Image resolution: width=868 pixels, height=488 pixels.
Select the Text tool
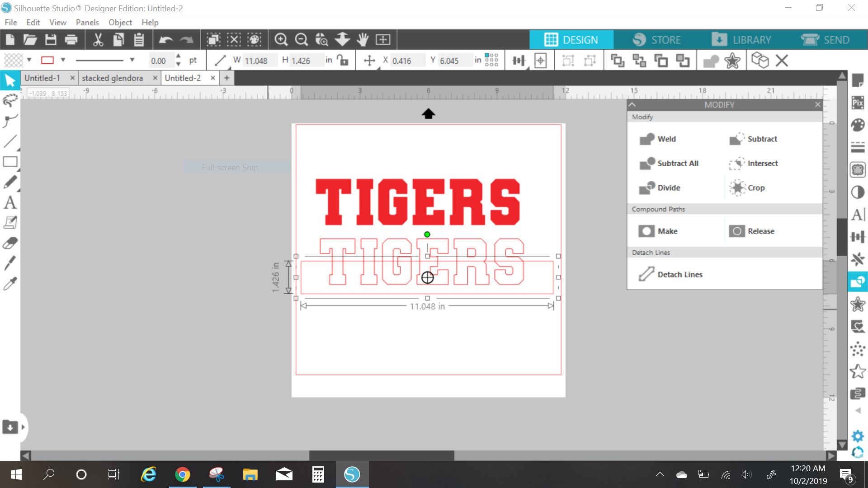(x=10, y=202)
